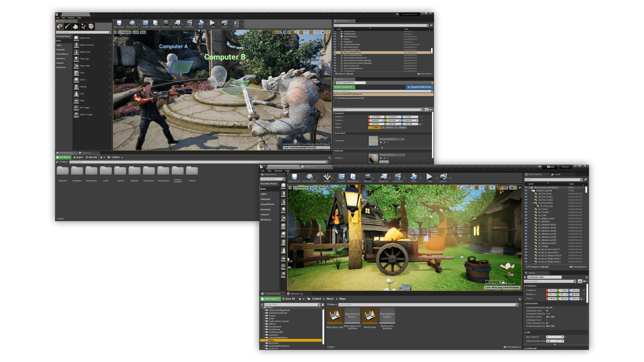This screenshot has height=362, width=644.
Task: Click Save Current in the front Music window toolbar
Action: [294, 178]
